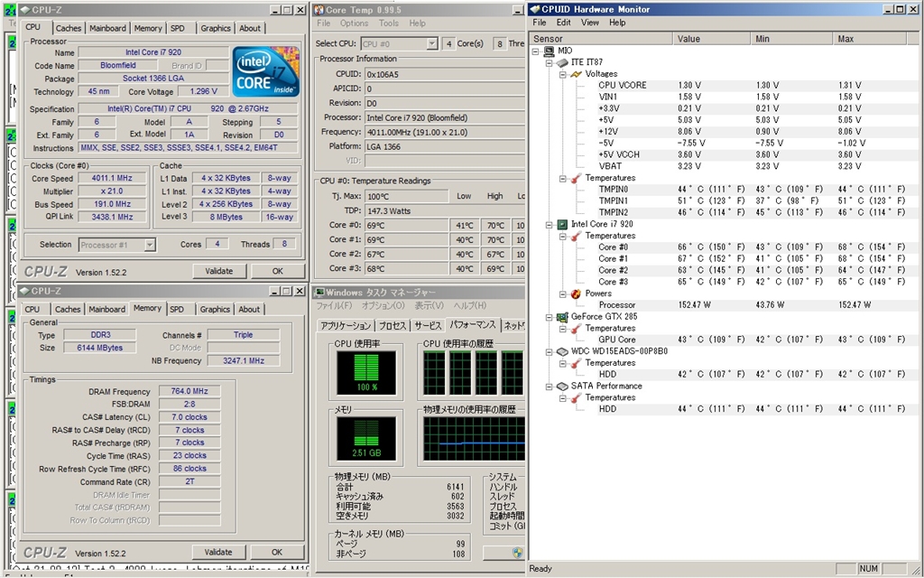924x578 pixels.
Task: Click the WDC WD15EADS drive icon
Action: click(562, 351)
